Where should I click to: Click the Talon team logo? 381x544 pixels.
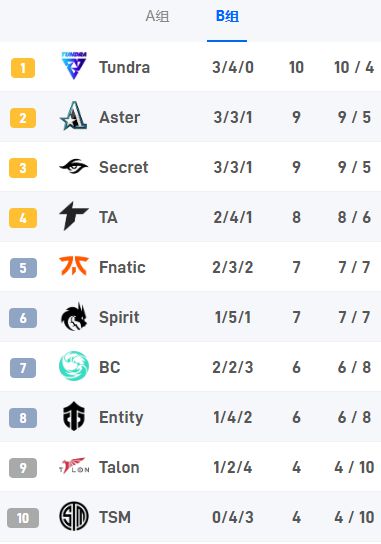click(74, 466)
